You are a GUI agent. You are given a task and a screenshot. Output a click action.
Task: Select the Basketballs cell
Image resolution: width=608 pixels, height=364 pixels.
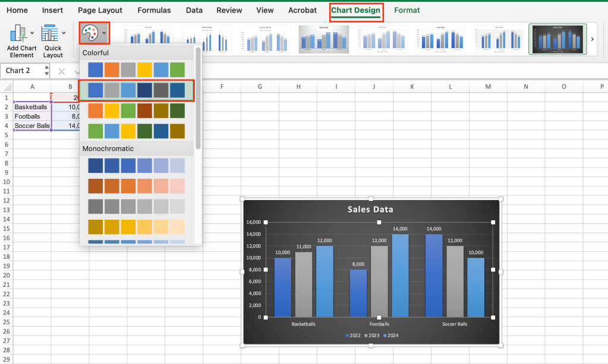pyautogui.click(x=32, y=107)
